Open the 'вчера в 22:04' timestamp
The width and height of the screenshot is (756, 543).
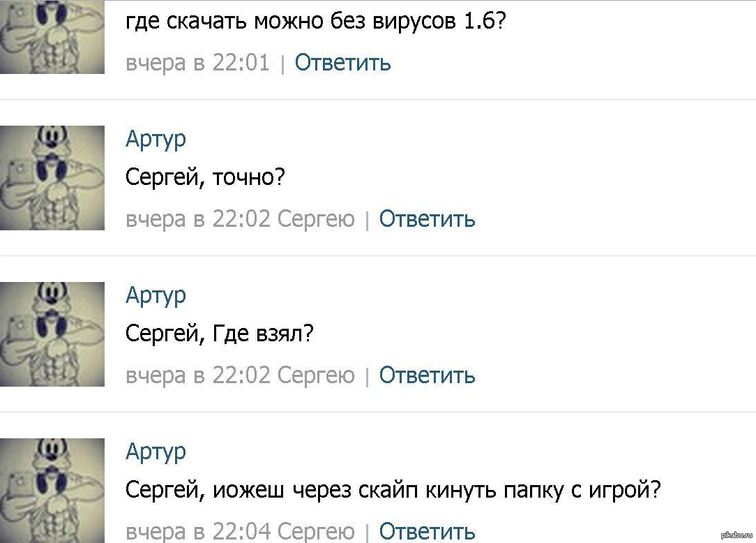click(197, 531)
